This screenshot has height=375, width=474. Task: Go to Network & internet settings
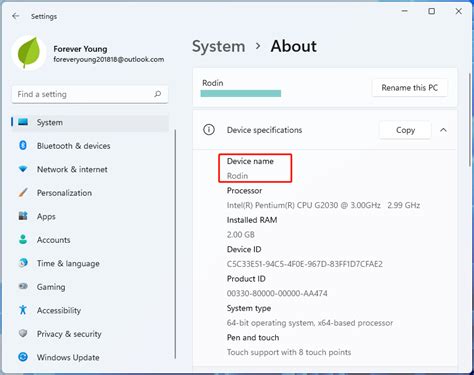tap(72, 169)
